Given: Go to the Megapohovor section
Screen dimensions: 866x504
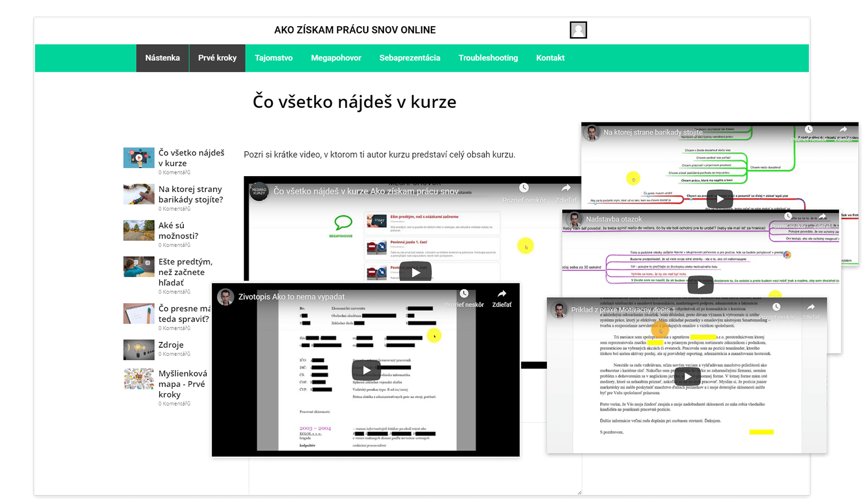Looking at the screenshot, I should click(x=336, y=58).
